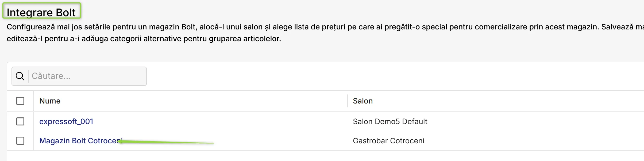Click the magnifying glass search icon
This screenshot has width=644, height=161.
[x=20, y=76]
